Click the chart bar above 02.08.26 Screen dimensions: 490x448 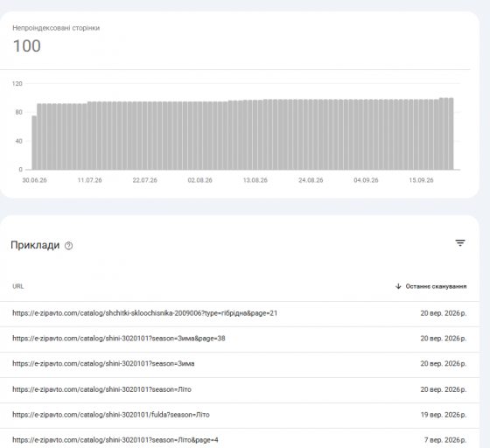(200, 136)
